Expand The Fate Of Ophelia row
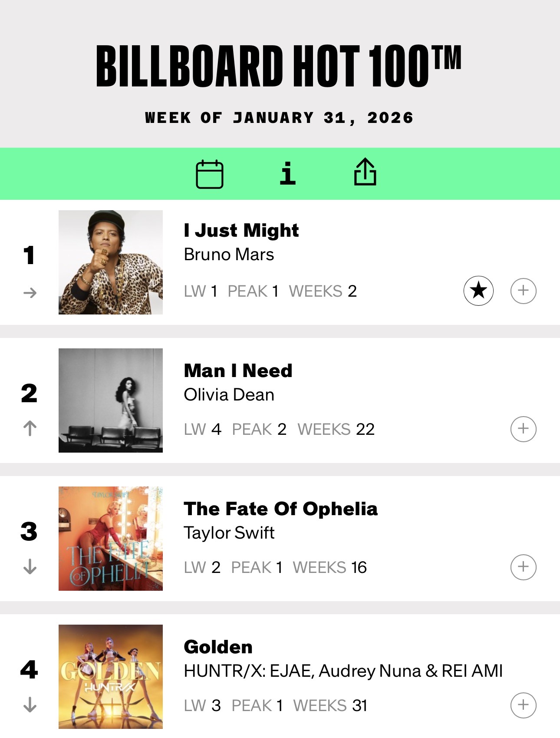Viewport: 560px width, 738px height. point(523,567)
